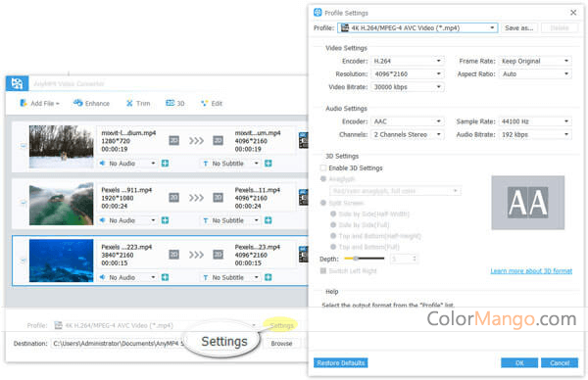The width and height of the screenshot is (588, 380).
Task: Click output format icon of Pexels 223.mp4
Action: pyautogui.click(x=303, y=254)
